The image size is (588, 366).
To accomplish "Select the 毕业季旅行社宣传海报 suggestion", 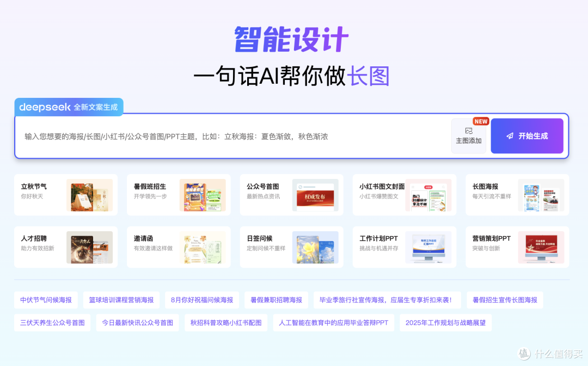I will tap(388, 300).
